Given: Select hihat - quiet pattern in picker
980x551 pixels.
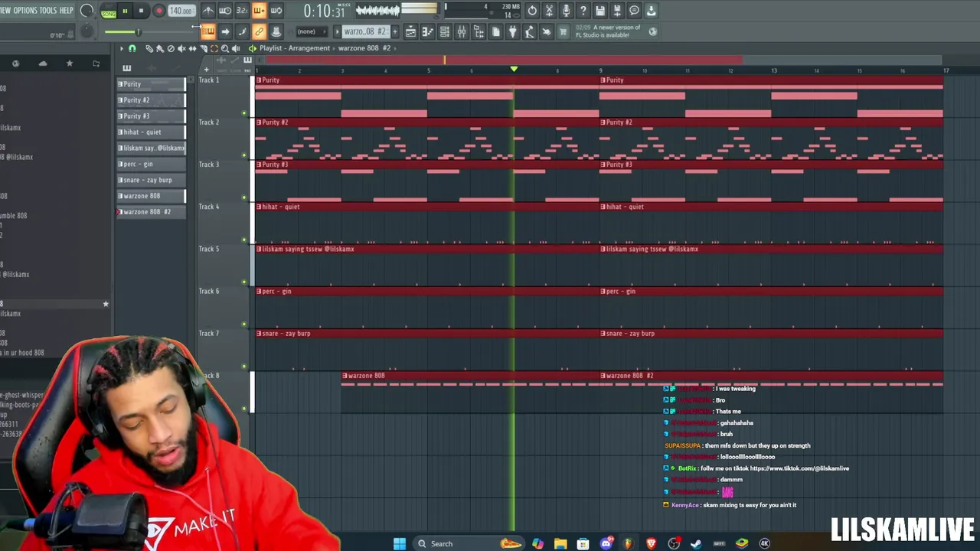Looking at the screenshot, I should (x=151, y=132).
